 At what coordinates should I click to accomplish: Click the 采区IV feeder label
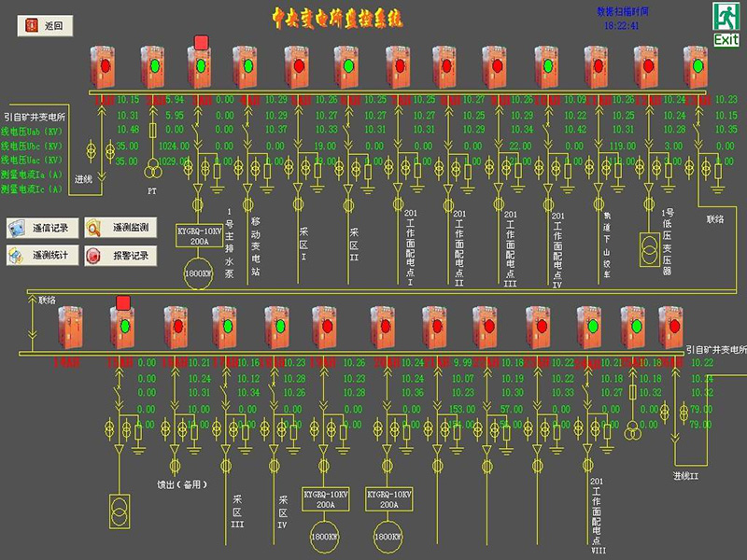click(283, 512)
